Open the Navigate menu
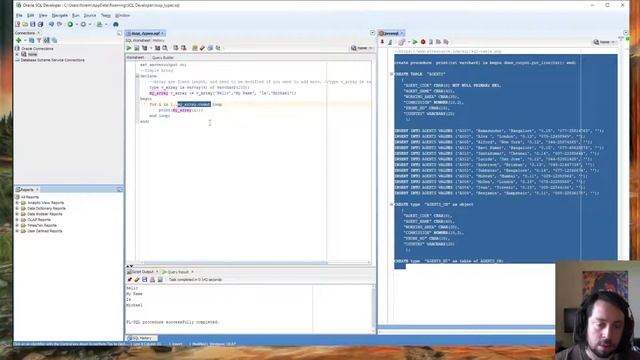The height and width of the screenshot is (360, 640). pos(60,16)
